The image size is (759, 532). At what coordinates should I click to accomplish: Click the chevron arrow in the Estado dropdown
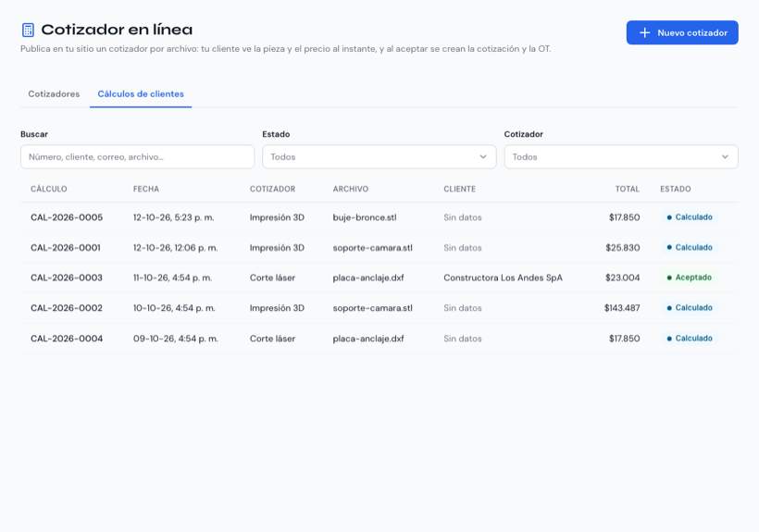point(483,156)
